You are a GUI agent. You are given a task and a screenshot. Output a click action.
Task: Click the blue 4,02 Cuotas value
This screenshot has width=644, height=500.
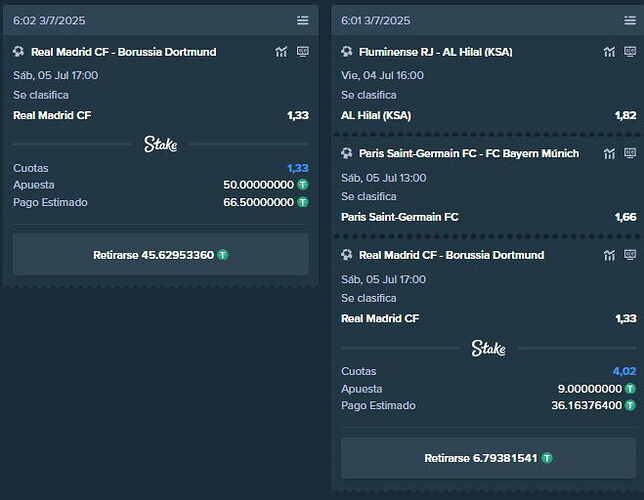(x=624, y=371)
